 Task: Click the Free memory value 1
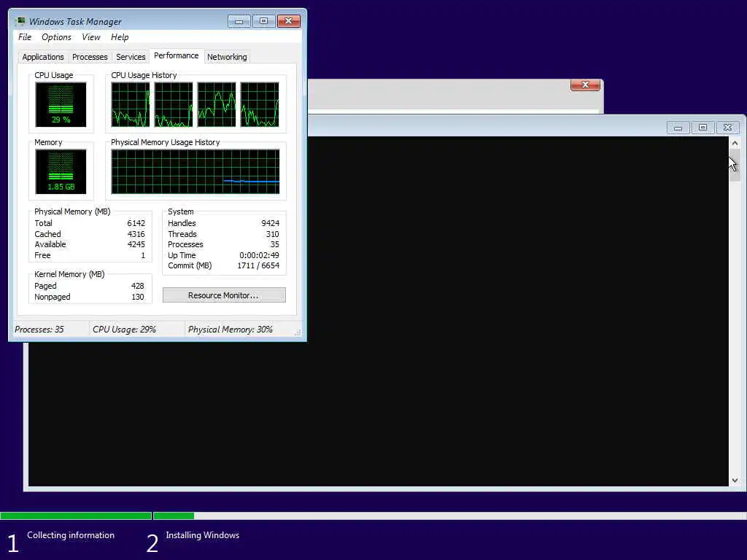(x=143, y=256)
